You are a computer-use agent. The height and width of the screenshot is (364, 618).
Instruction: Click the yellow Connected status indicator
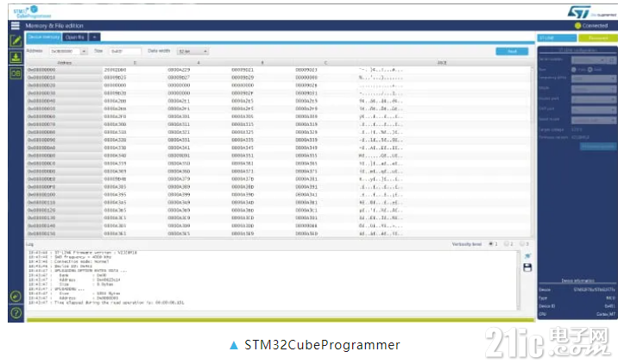[x=577, y=26]
